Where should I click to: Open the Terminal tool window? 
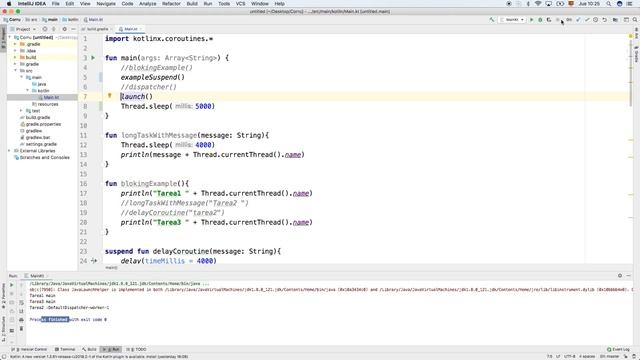[65, 349]
